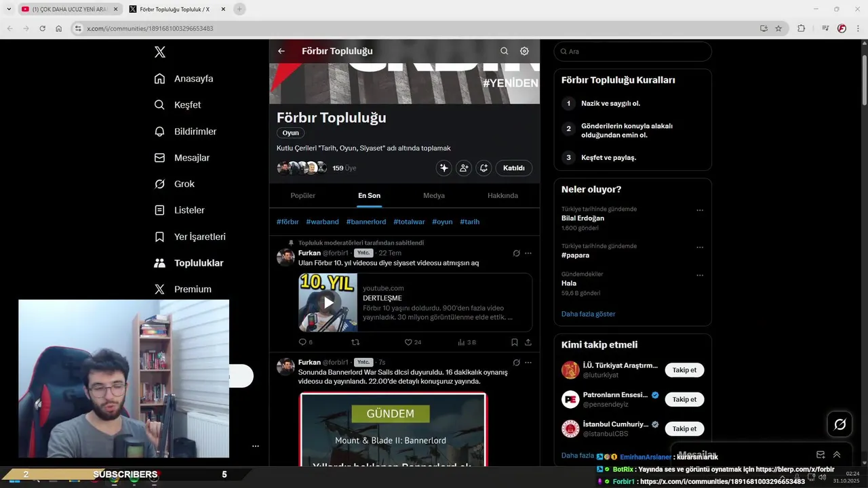This screenshot has width=868, height=488.
Task: Search inside the community using magnifier icon
Action: pos(504,51)
